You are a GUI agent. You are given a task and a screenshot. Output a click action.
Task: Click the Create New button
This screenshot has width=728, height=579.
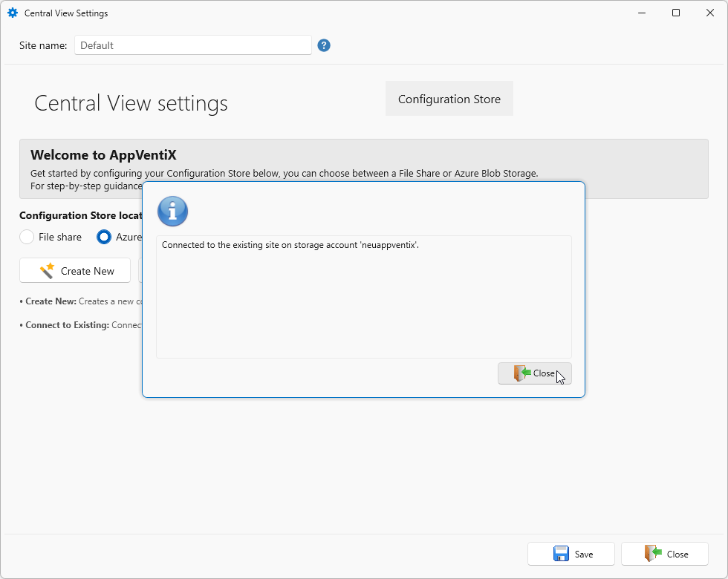point(75,271)
